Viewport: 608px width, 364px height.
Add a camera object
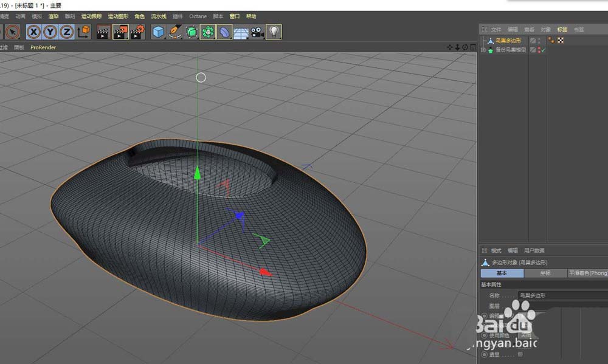click(257, 32)
